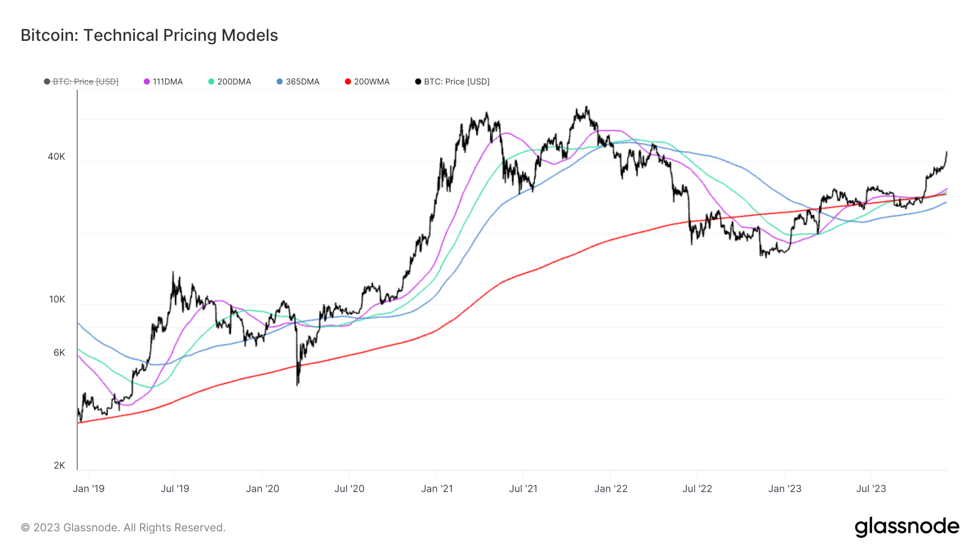Viewport: 980px width, 552px height.
Task: Click the Glassnode copyright notice text
Action: [123, 527]
